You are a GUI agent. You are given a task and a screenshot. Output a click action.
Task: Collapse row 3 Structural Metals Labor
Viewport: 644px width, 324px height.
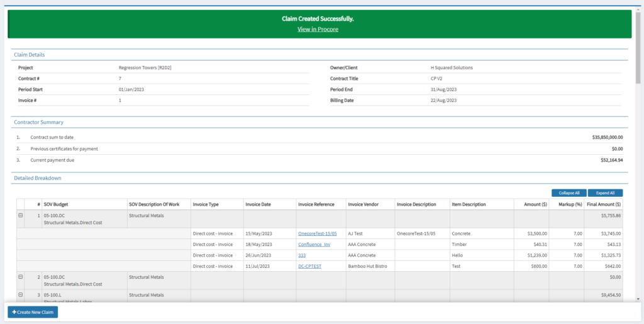click(20, 294)
